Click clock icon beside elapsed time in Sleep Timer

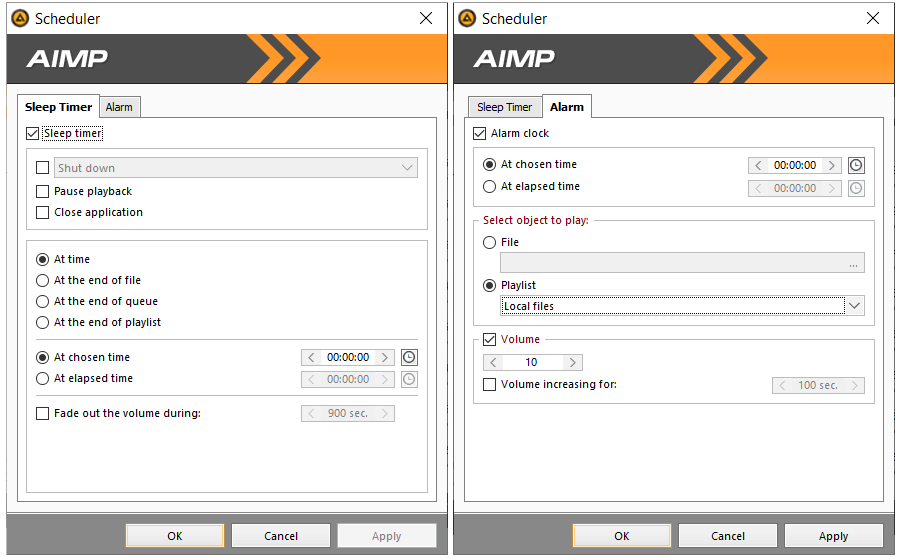pyautogui.click(x=409, y=379)
